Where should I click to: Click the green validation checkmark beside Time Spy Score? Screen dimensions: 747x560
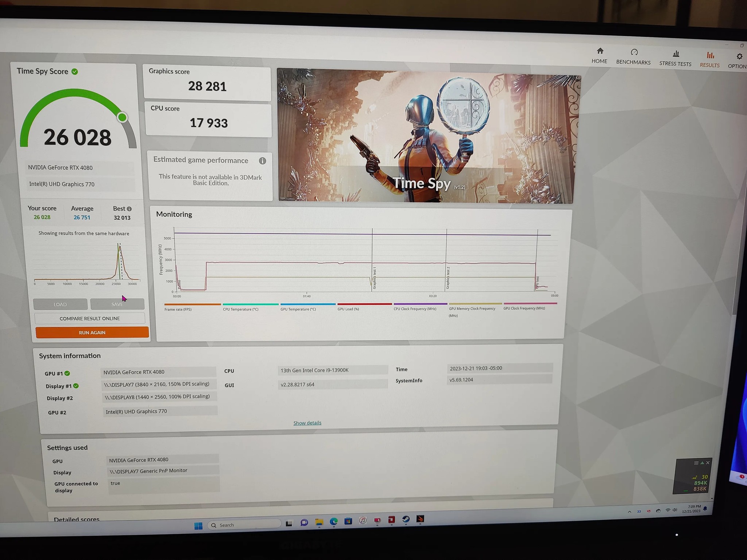point(75,71)
